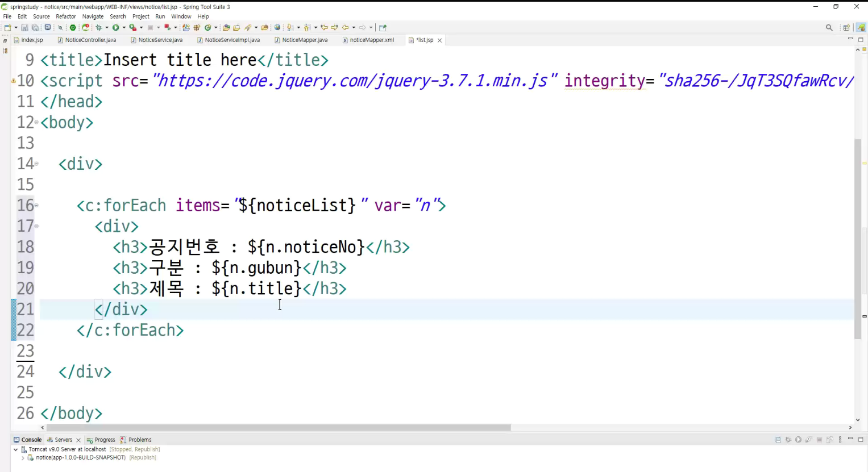Screen dimensions: 868x472
Task: Collapse the c:forEach fold on line 16
Action: (x=36, y=205)
